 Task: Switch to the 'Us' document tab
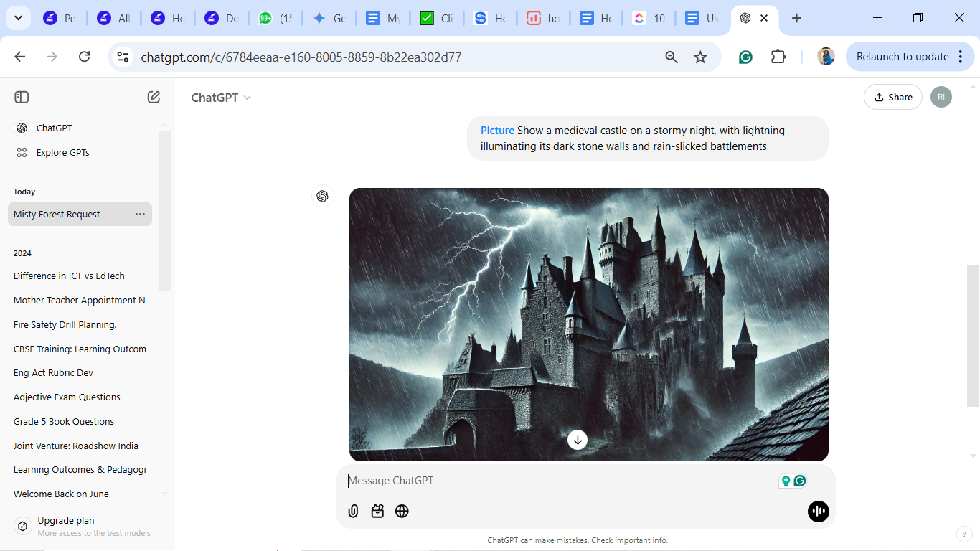coord(702,18)
